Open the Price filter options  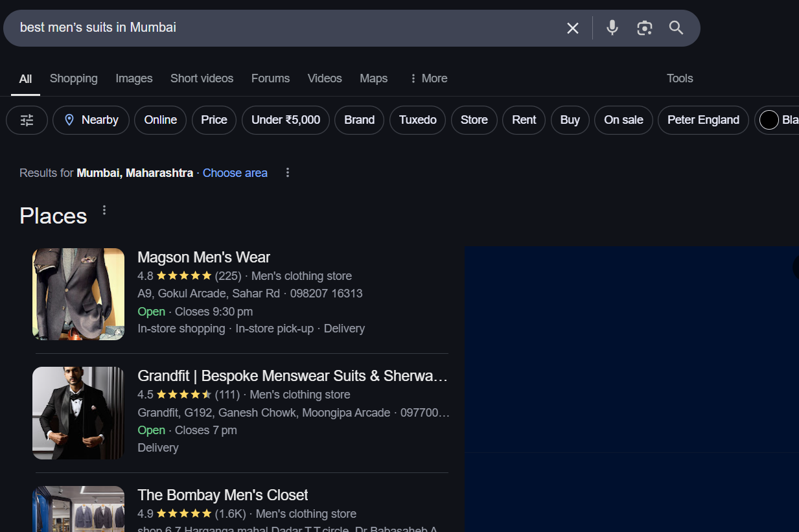[x=214, y=120]
